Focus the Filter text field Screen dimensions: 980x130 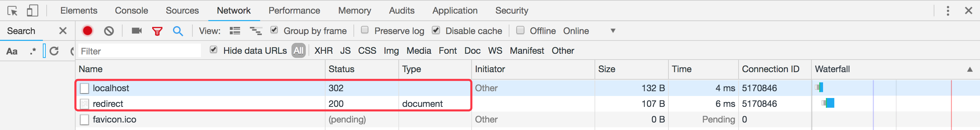(x=139, y=51)
